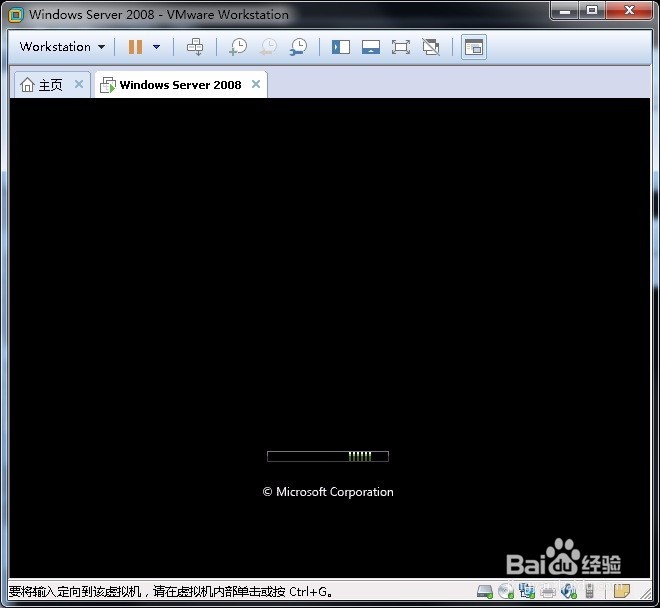Click the CD/DVD drive status icon
Image resolution: width=660 pixels, height=608 pixels.
coord(506,592)
